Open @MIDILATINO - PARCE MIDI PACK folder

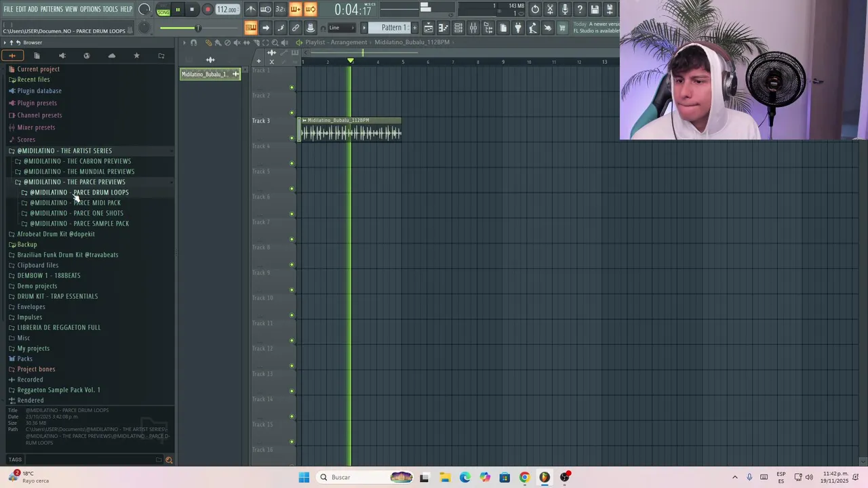pos(75,203)
